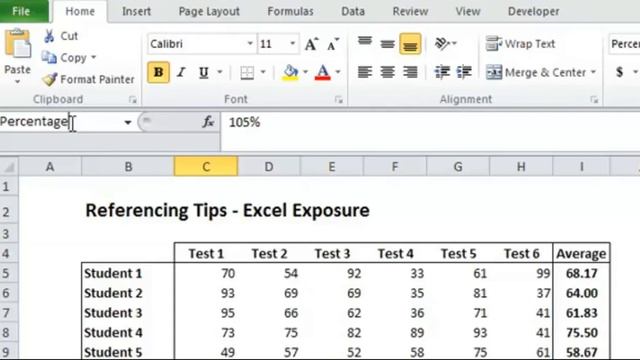Image resolution: width=640 pixels, height=360 pixels.
Task: Switch to the Formulas tab
Action: click(290, 11)
